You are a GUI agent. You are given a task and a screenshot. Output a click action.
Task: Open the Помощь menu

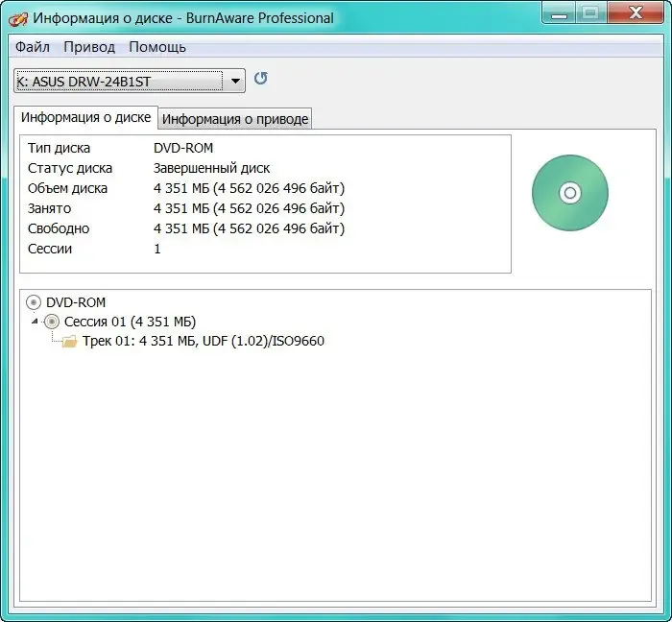pos(157,47)
